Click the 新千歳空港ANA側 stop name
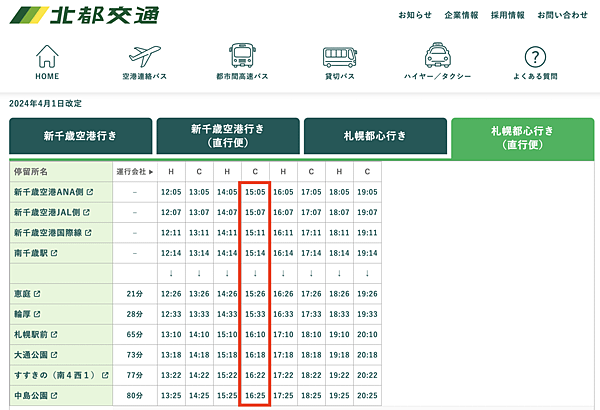600x410 pixels. click(49, 192)
